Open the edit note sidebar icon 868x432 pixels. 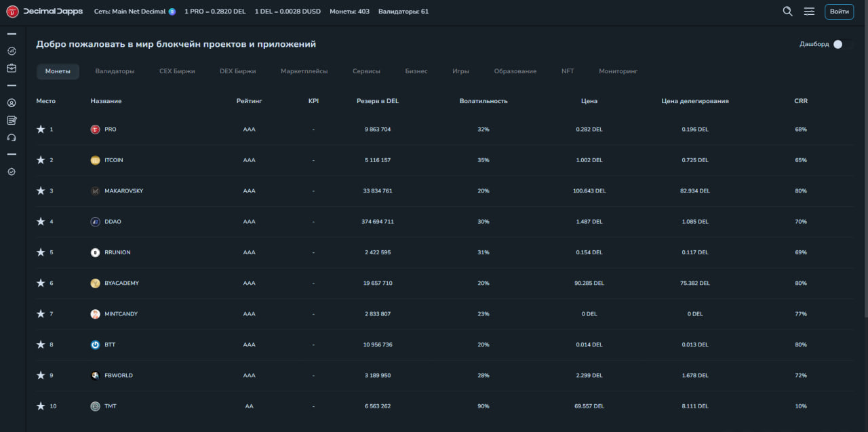12,120
